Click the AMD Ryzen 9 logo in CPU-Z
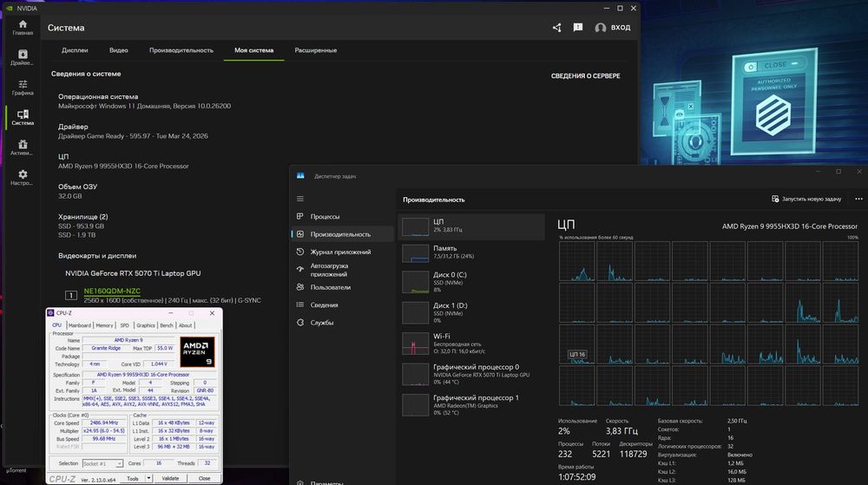This screenshot has width=868, height=485. [x=197, y=351]
